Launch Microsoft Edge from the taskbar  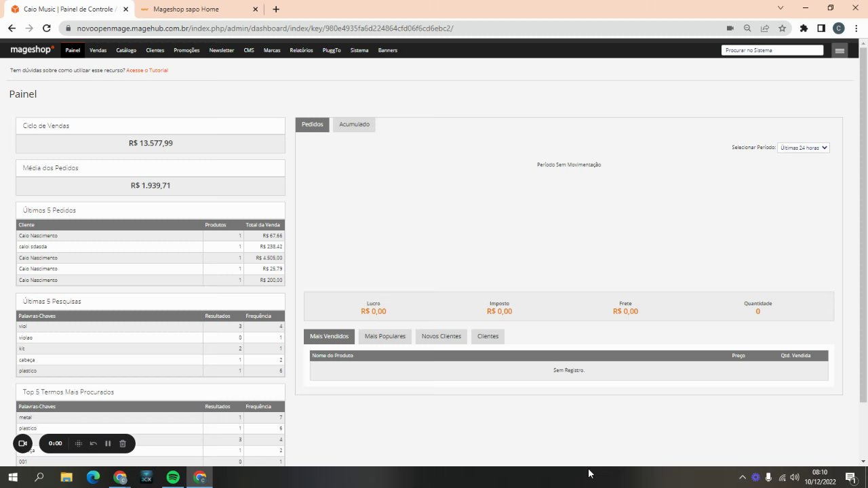(93, 477)
